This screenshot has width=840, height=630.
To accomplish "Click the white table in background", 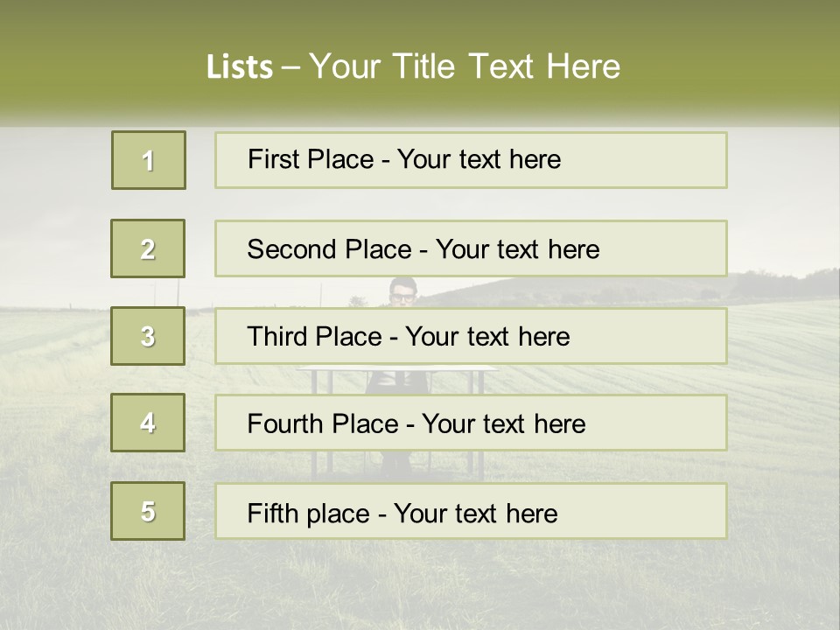I will coord(397,368).
